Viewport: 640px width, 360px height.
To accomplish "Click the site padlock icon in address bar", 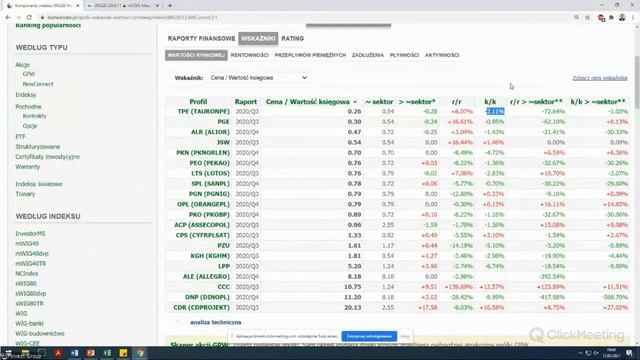I will pos(42,18).
